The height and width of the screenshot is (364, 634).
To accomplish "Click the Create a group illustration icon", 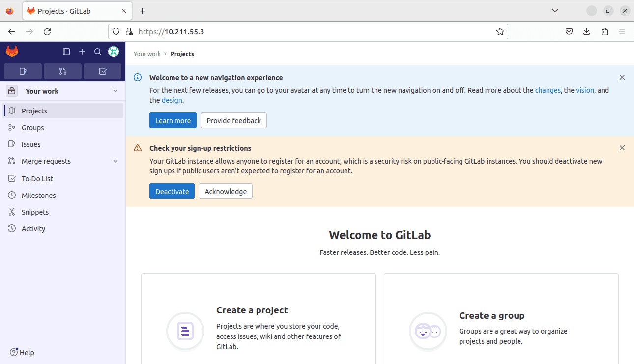I will click(x=428, y=332).
